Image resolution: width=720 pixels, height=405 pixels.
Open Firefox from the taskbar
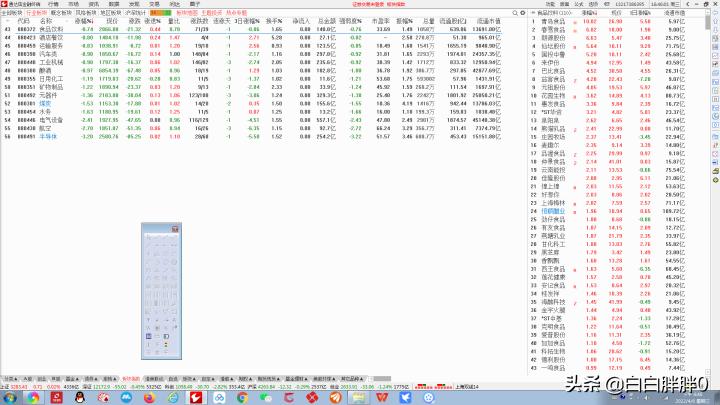coord(149,397)
